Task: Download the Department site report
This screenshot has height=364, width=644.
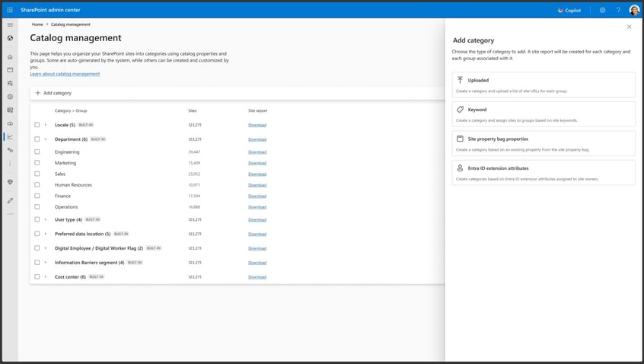Action: tap(257, 139)
